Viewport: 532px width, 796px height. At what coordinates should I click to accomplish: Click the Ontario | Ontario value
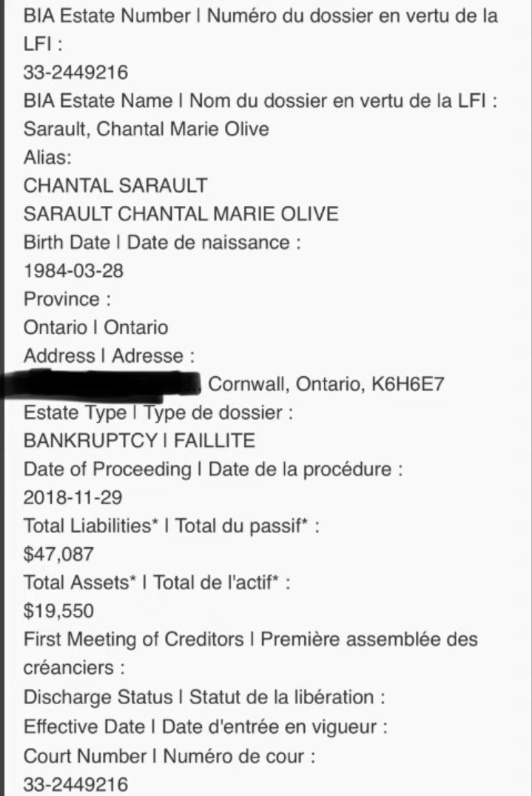pos(95,327)
